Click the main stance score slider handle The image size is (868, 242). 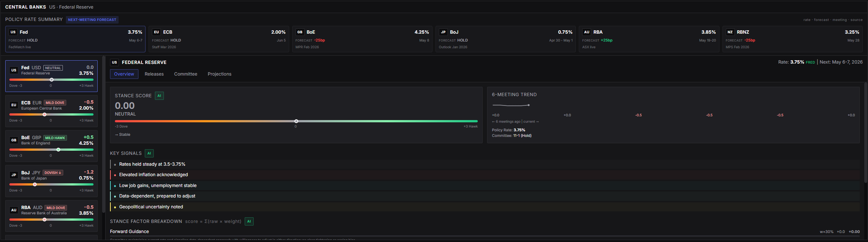296,121
